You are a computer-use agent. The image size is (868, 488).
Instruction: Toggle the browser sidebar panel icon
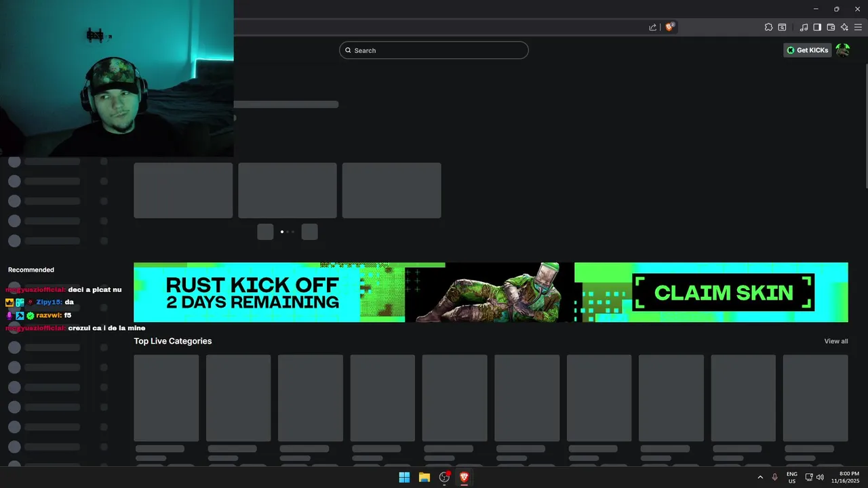tap(817, 27)
